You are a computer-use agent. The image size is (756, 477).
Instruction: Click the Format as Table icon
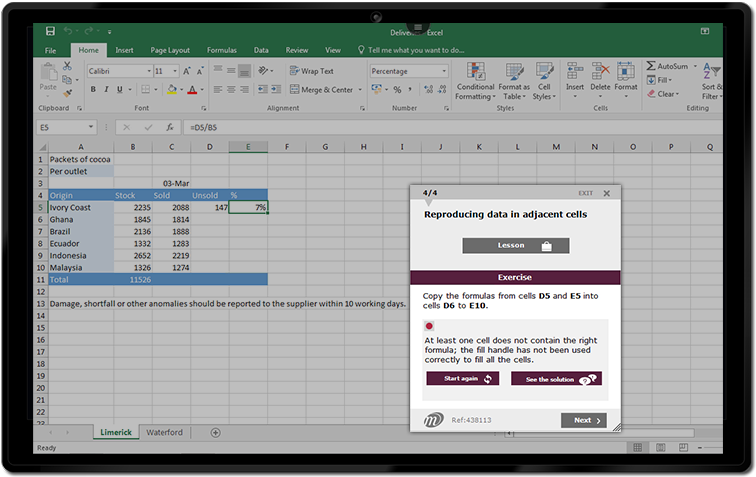point(514,77)
